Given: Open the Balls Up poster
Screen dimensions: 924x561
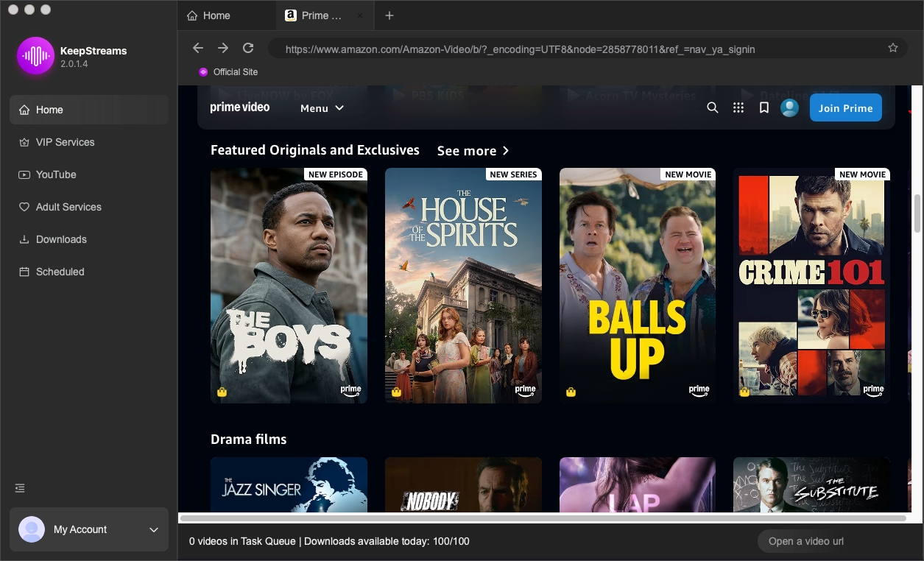Looking at the screenshot, I should (x=638, y=286).
